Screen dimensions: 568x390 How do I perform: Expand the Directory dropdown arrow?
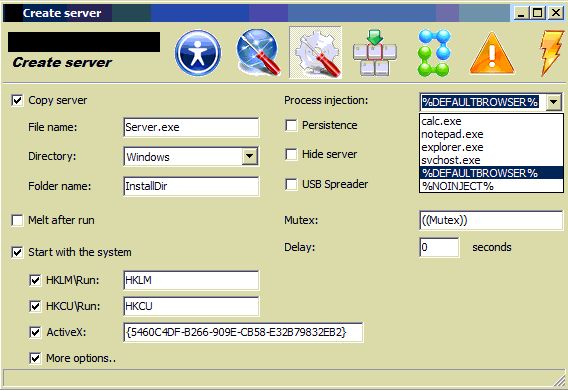click(250, 156)
